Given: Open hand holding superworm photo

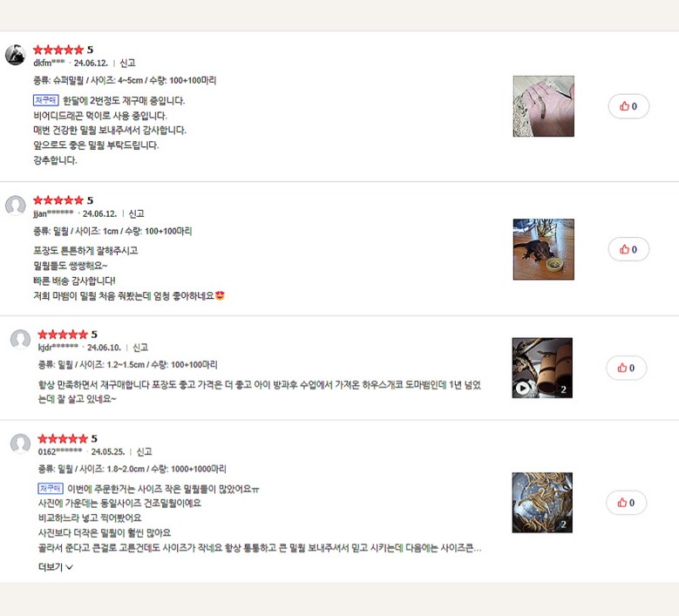Looking at the screenshot, I should coord(543,106).
